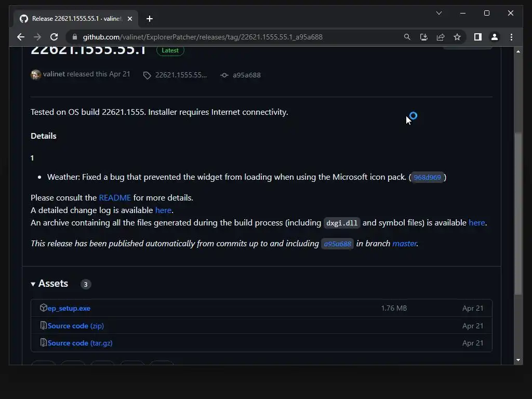Open the master branch link
Viewport: 532px width, 399px height.
(x=404, y=244)
